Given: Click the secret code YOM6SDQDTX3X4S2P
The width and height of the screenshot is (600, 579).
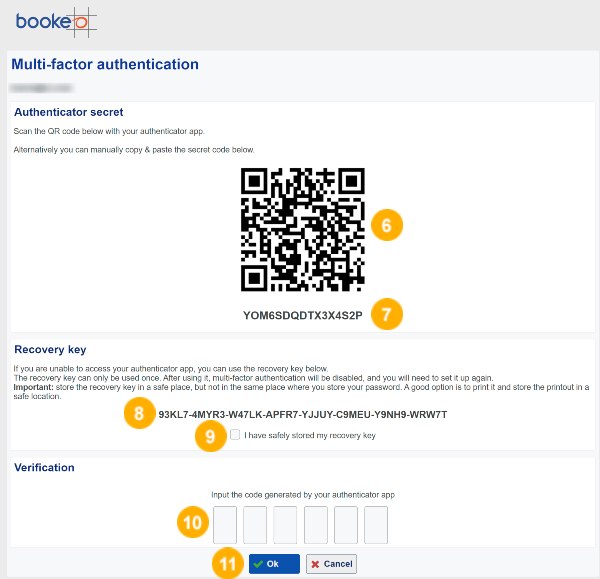Looking at the screenshot, I should coord(303,315).
